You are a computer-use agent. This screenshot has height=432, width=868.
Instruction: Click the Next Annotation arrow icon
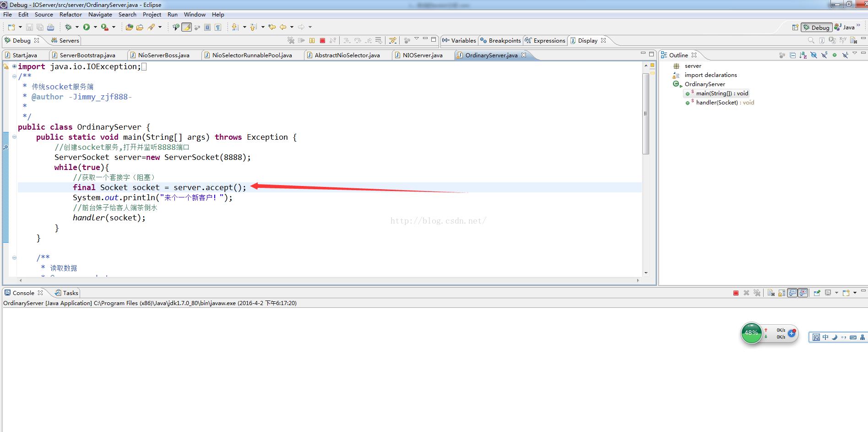(235, 27)
